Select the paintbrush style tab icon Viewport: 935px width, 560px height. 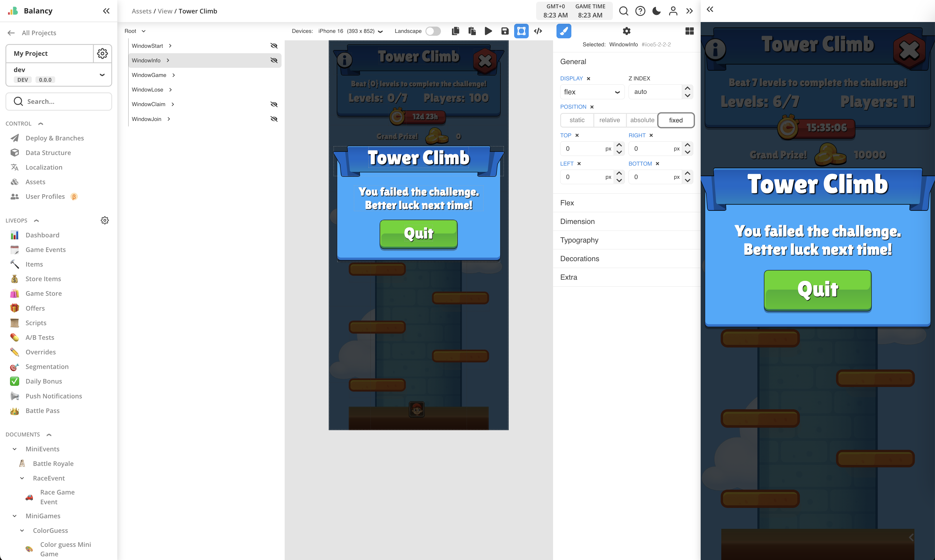564,31
